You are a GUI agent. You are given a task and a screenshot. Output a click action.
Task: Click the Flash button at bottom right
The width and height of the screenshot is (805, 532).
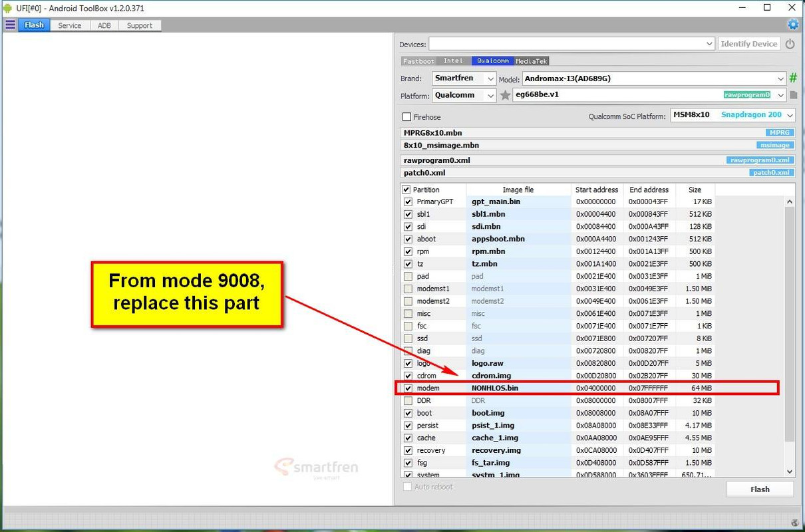pyautogui.click(x=760, y=489)
